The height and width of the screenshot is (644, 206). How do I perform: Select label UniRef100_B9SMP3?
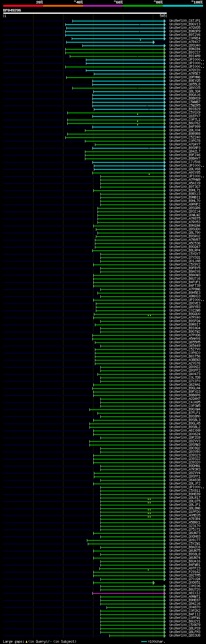pyautogui.click(x=185, y=148)
